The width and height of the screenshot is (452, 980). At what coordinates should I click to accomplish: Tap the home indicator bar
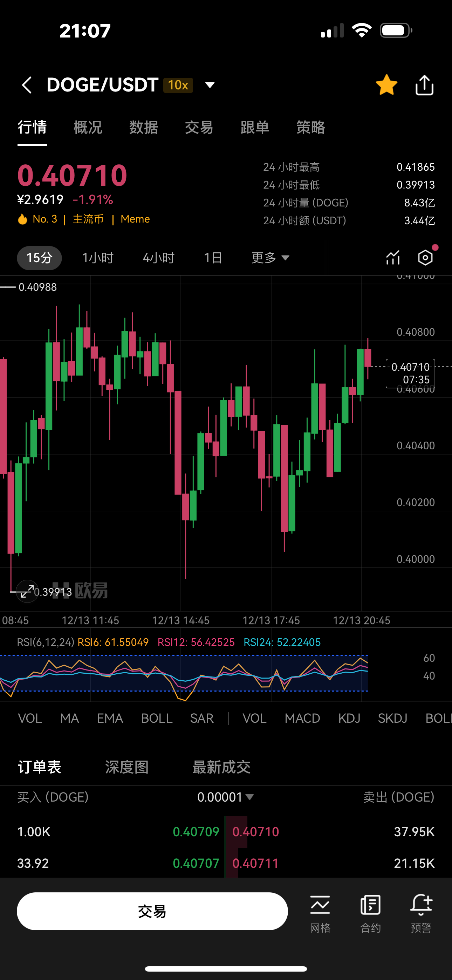226,968
